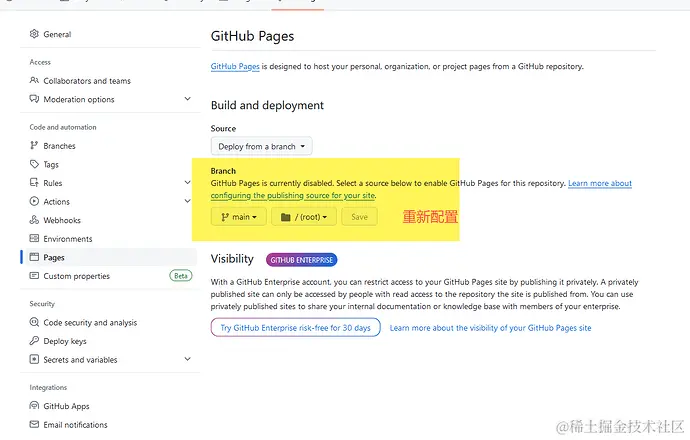This screenshot has height=440, width=690.
Task: Click Try GitHub Enterprise risk-free button
Action: point(295,328)
